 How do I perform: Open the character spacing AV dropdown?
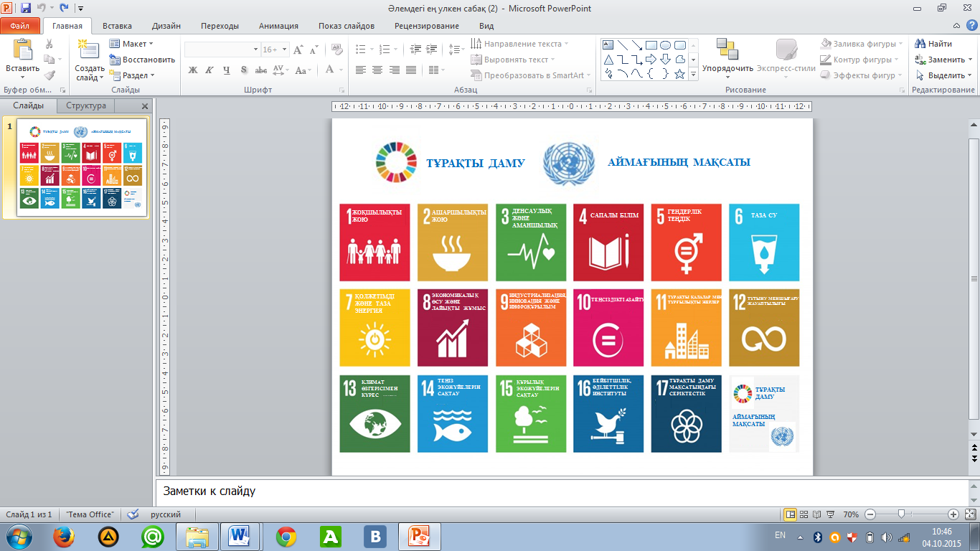281,70
